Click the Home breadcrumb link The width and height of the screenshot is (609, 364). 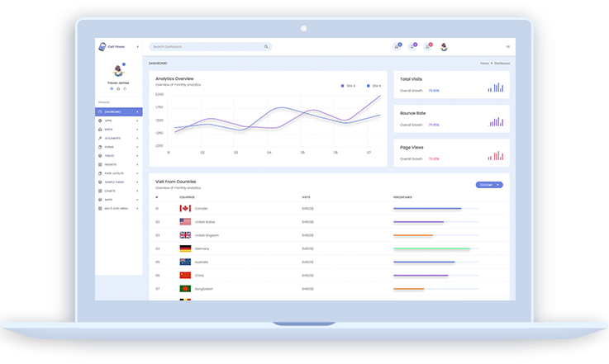(484, 63)
